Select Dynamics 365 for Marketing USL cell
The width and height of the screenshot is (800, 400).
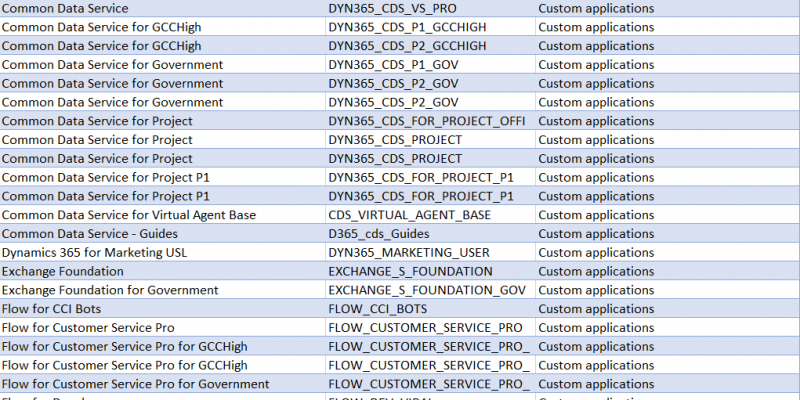(162, 253)
